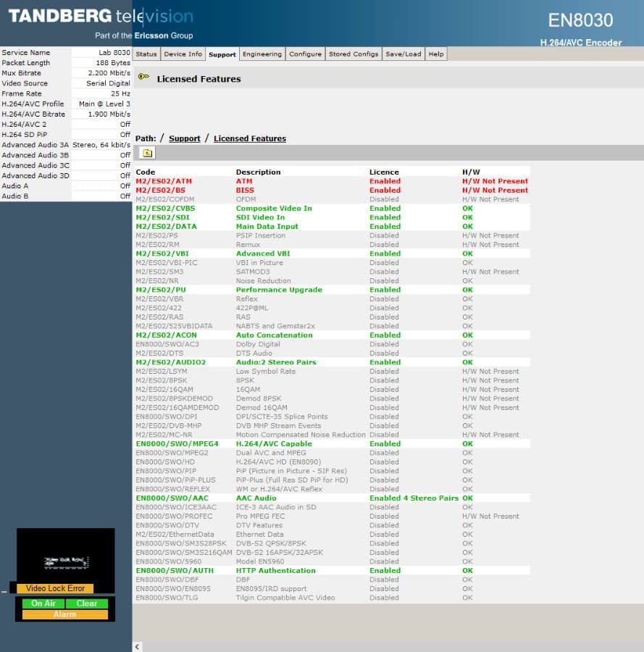The image size is (644, 652).
Task: Click the H/W column header
Action: (471, 172)
